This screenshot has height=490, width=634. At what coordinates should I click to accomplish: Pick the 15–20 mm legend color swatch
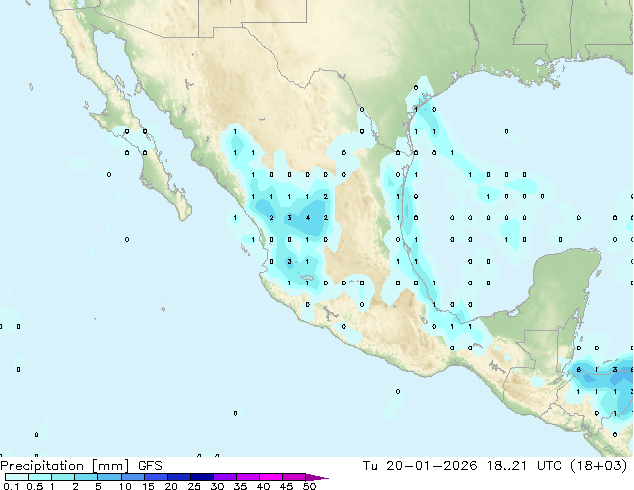pos(155,477)
